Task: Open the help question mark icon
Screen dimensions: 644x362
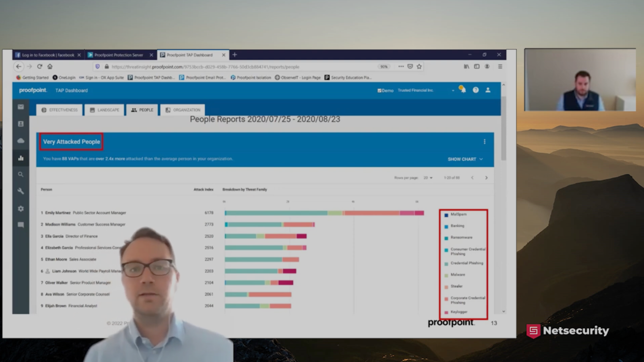Action: click(x=476, y=90)
